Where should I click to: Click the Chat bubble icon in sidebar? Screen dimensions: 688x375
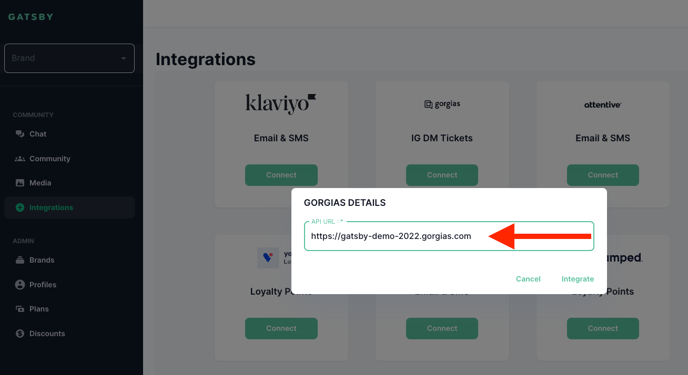(x=20, y=134)
